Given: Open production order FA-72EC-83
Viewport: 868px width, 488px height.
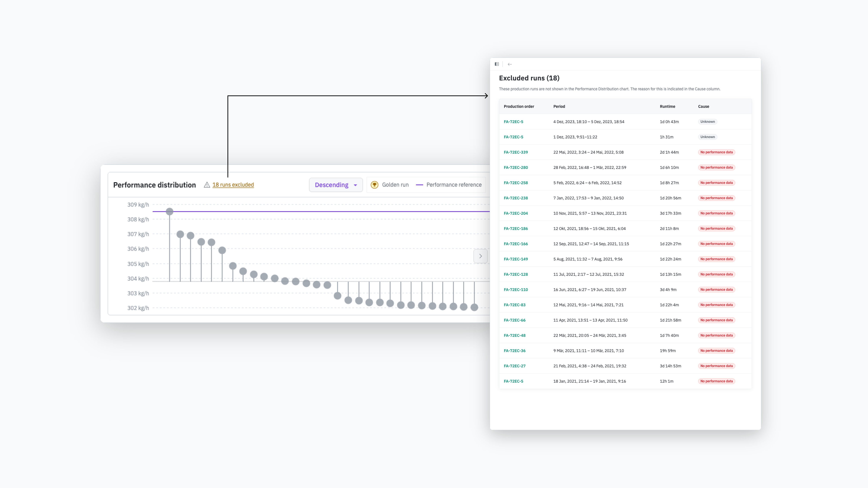Looking at the screenshot, I should (514, 305).
